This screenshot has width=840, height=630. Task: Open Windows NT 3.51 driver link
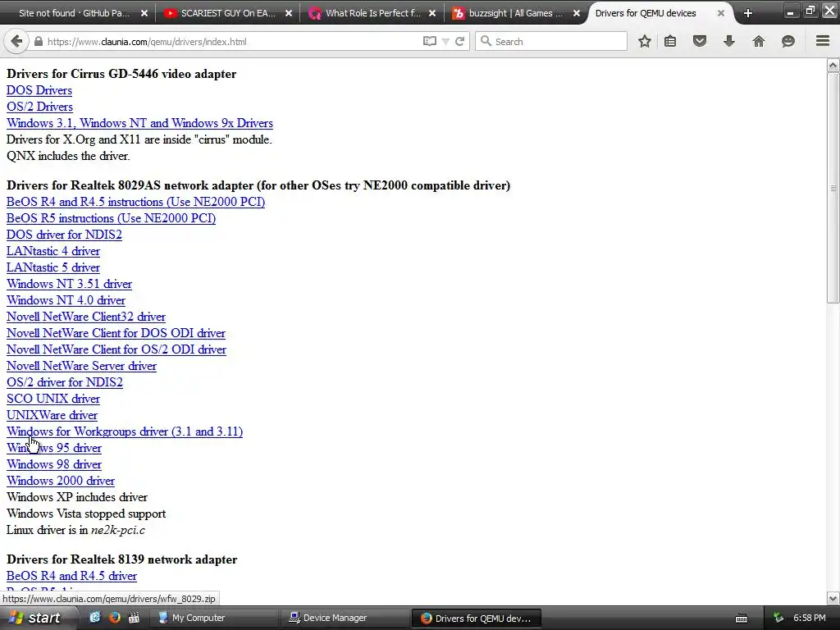click(x=69, y=284)
